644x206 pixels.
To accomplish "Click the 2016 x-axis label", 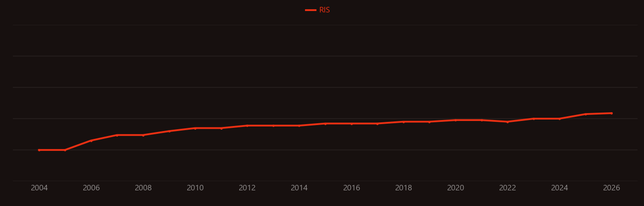I will pos(351,188).
